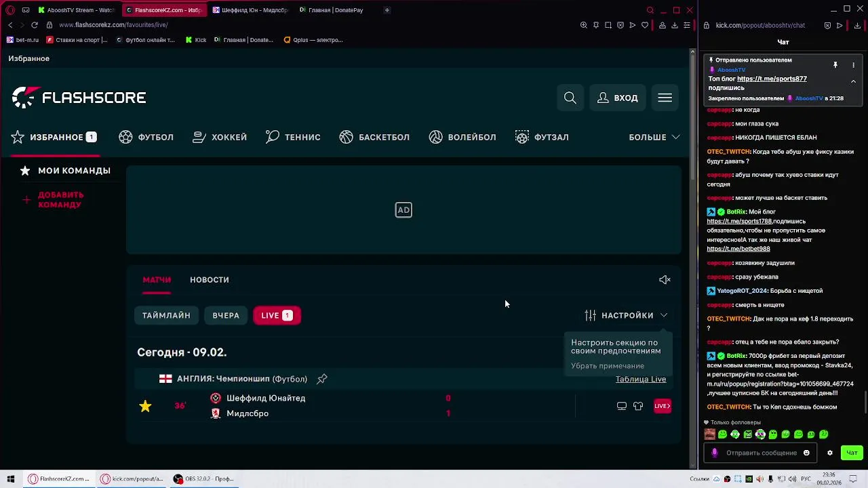Open a new browser tab with plus

coord(387,10)
